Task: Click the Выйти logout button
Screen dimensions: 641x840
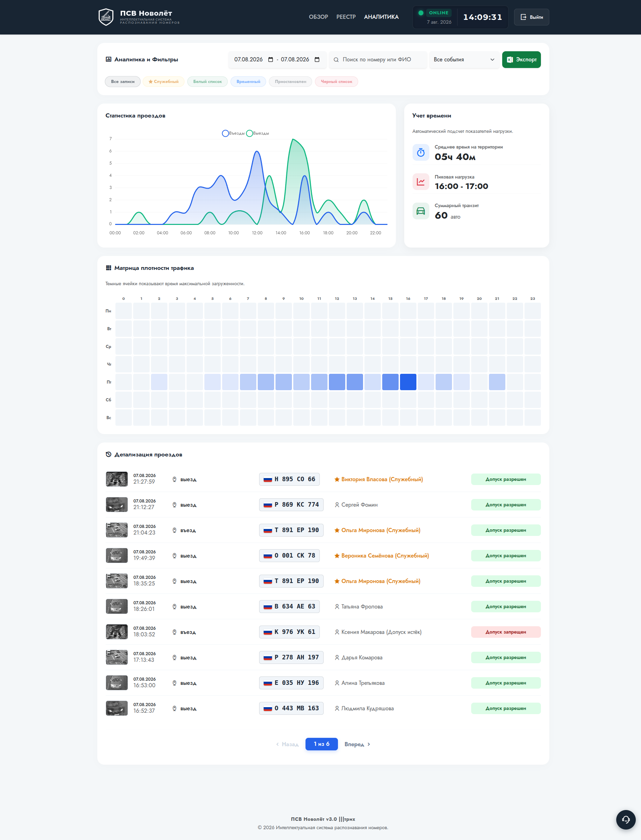Action: 531,17
